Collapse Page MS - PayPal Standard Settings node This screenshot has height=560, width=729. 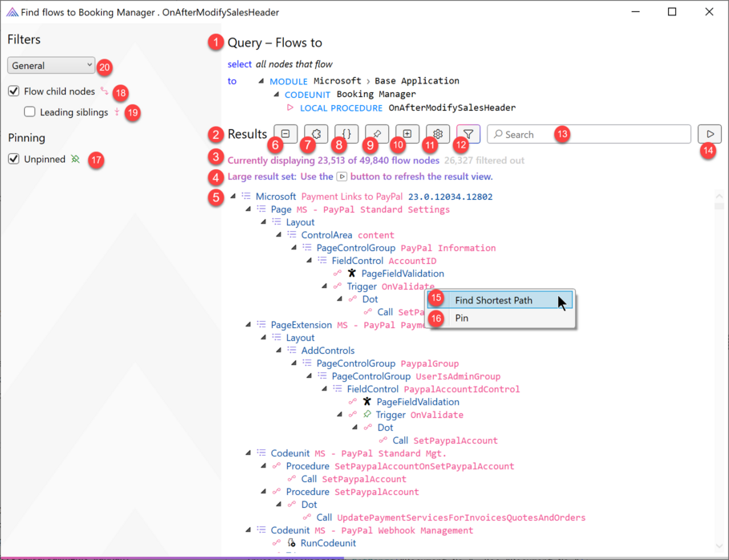tap(249, 209)
